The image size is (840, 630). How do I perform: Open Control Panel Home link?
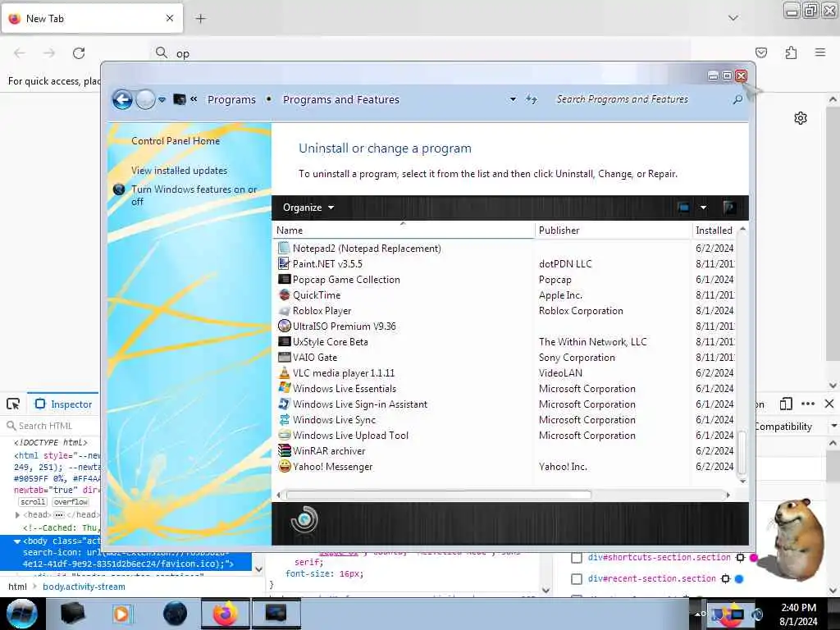(176, 141)
